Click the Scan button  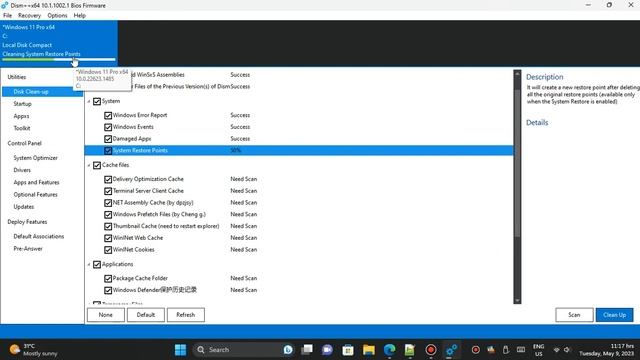(574, 315)
